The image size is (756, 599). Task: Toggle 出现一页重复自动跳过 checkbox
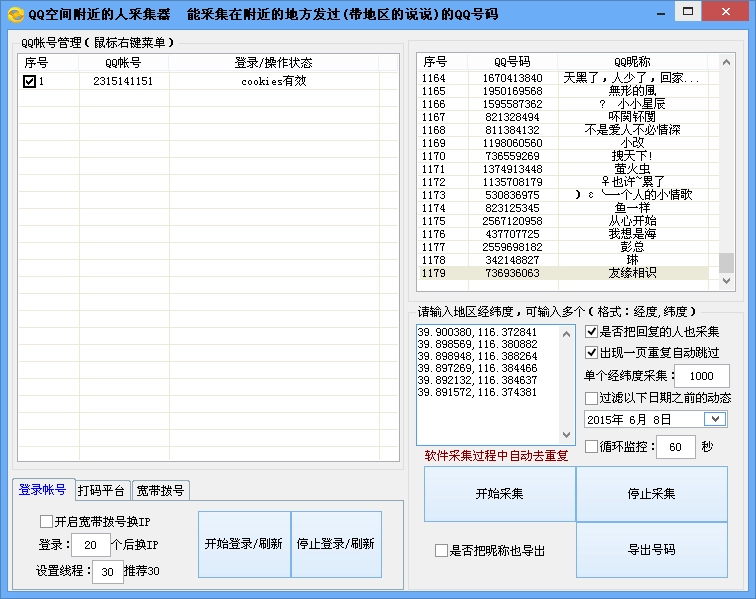(592, 353)
